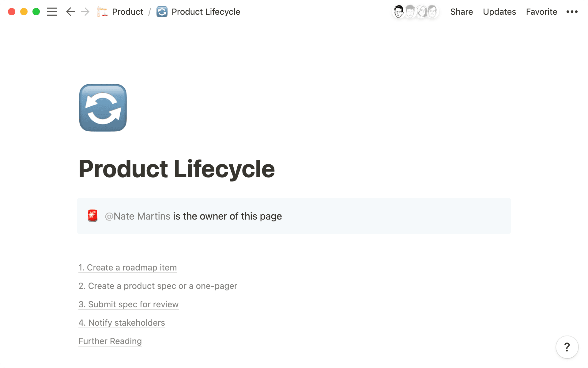The width and height of the screenshot is (588, 368).
Task: Open the Updates panel
Action: (x=499, y=12)
